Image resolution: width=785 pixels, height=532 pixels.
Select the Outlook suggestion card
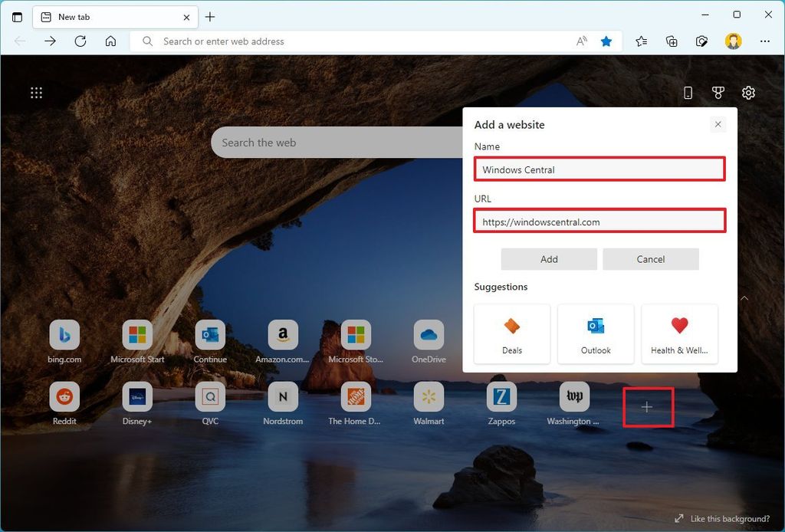tap(596, 333)
